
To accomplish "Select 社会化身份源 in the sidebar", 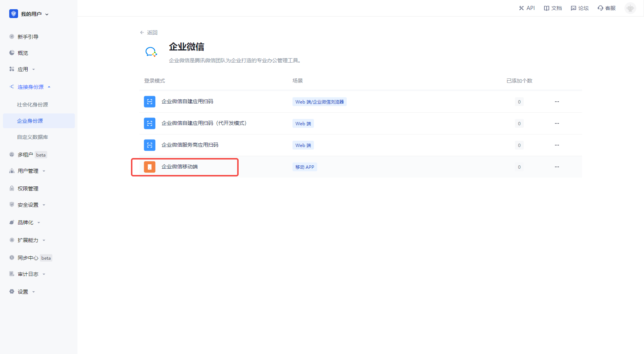I will [32, 105].
